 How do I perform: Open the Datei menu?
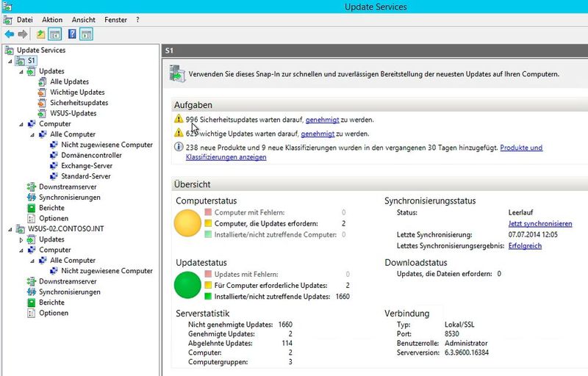[x=25, y=20]
